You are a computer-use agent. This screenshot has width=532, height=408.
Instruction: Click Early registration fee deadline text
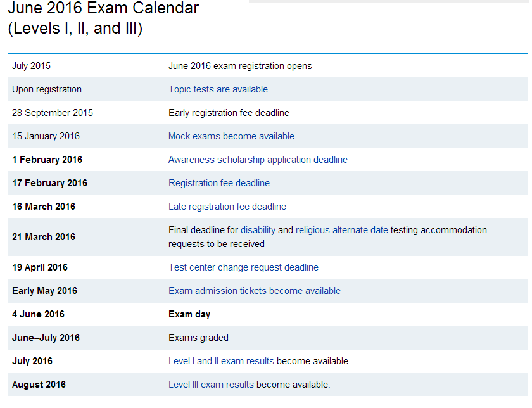229,113
